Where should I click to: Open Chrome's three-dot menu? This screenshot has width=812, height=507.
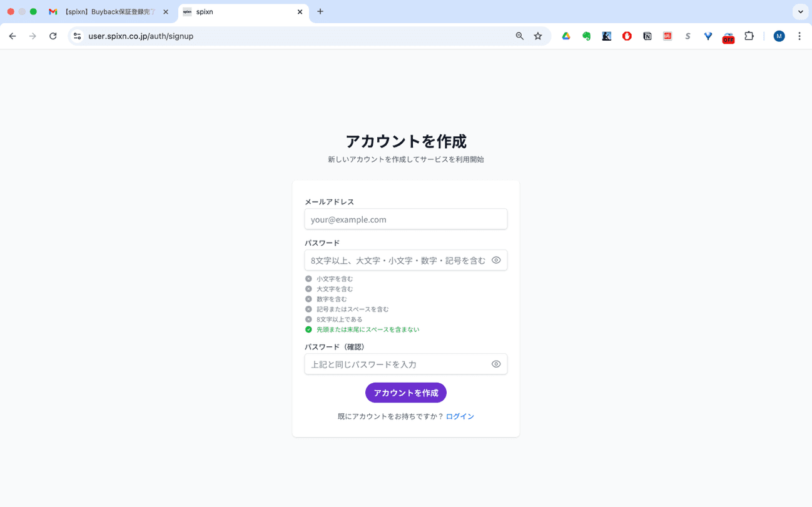(799, 36)
